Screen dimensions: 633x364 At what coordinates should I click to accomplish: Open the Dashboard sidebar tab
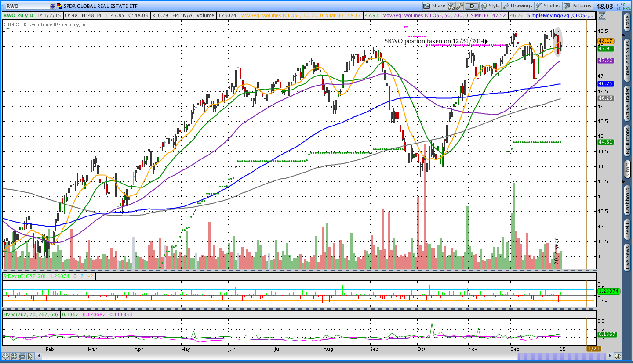pyautogui.click(x=627, y=200)
